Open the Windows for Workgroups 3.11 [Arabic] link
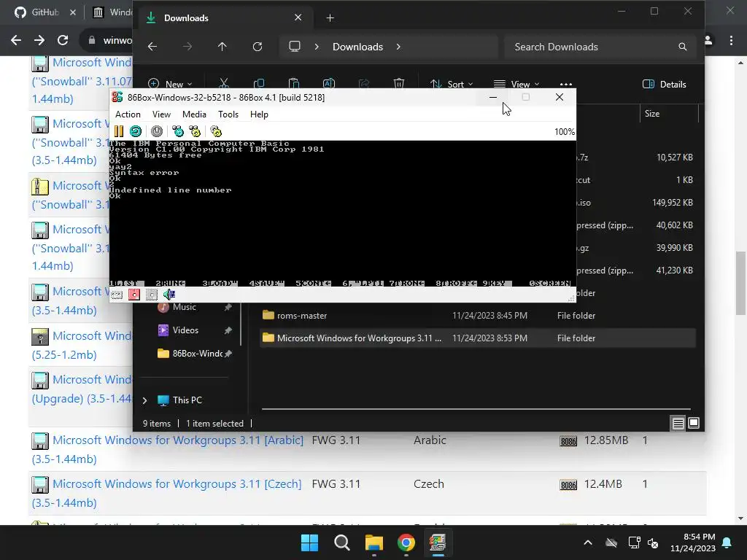Screen dimensions: 747x560 [178, 440]
